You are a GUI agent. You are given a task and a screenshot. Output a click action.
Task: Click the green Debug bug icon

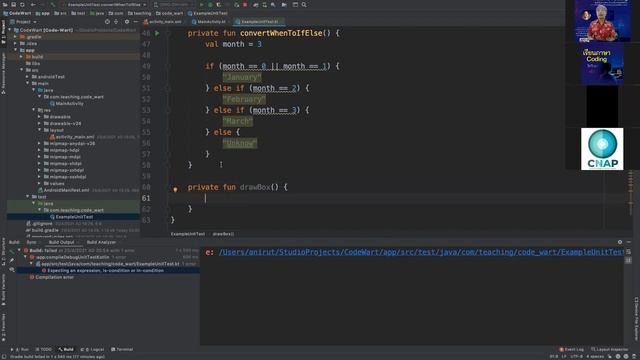point(210,4)
